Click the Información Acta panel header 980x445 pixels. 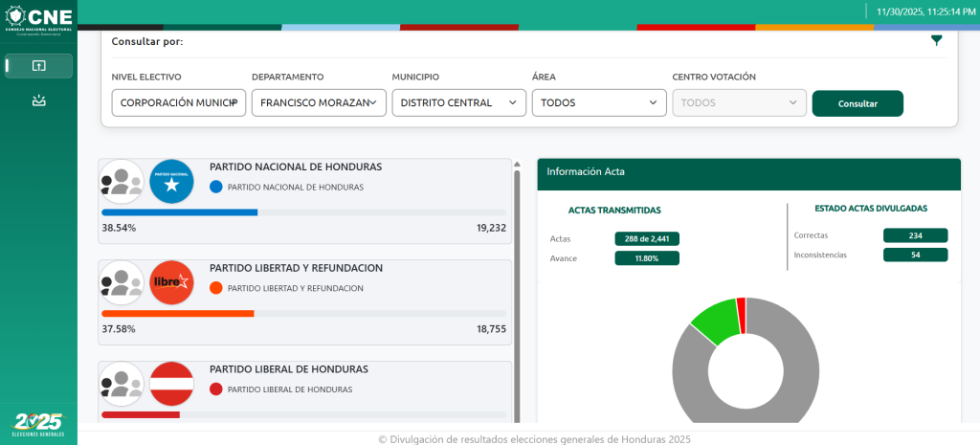pos(748,174)
